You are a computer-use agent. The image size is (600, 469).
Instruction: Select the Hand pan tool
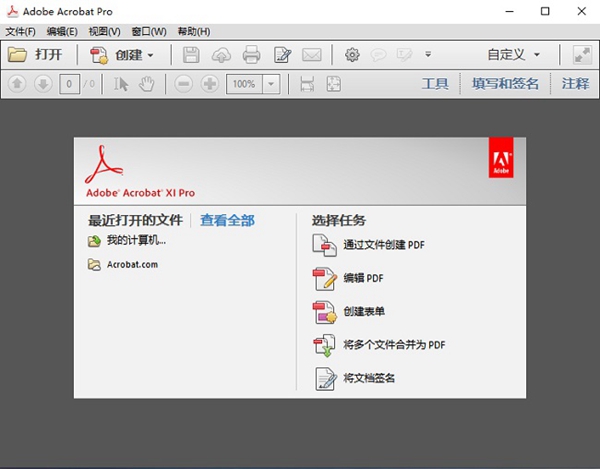point(147,84)
